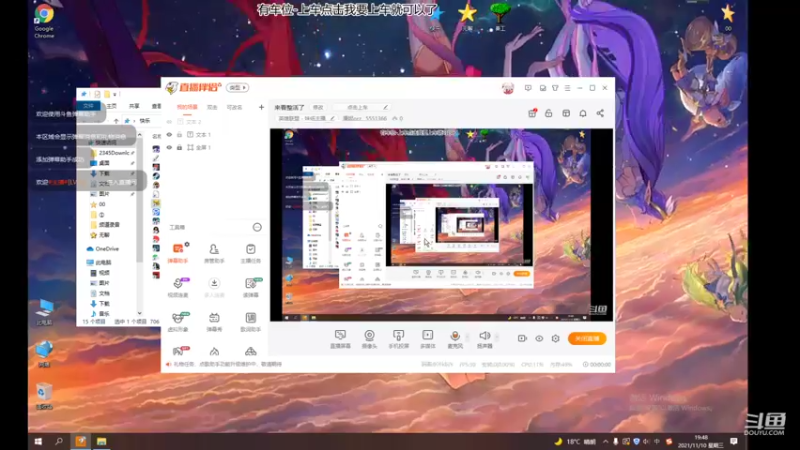Viewport: 800px width, 450px height.
Task: Select the 文本 1 layer row
Action: click(214, 135)
